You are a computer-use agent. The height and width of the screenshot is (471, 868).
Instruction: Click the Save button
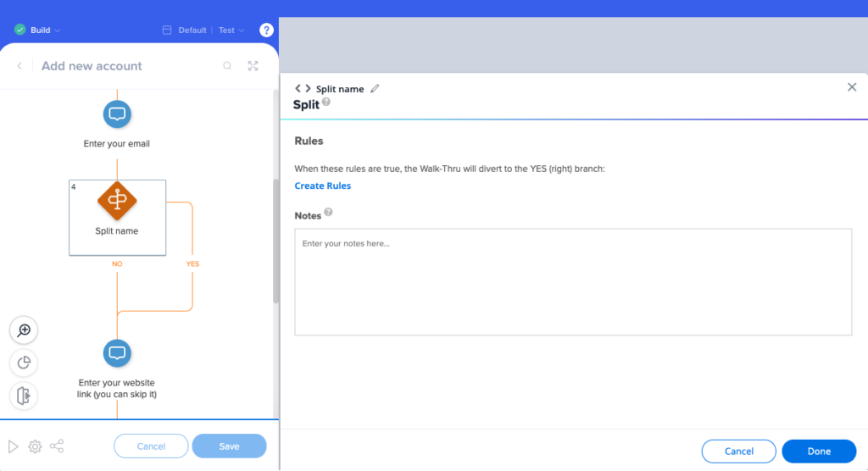coord(229,446)
